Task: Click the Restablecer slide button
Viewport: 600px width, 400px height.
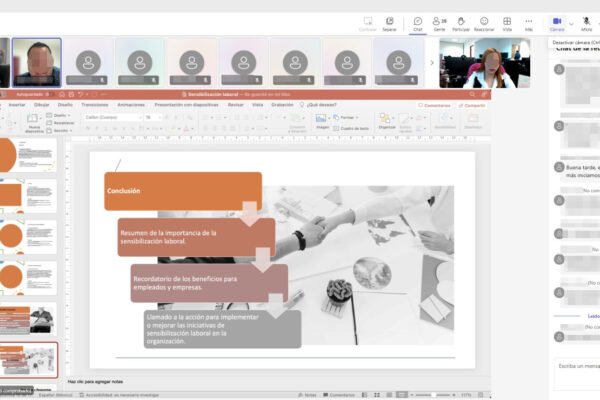Action: pos(60,123)
